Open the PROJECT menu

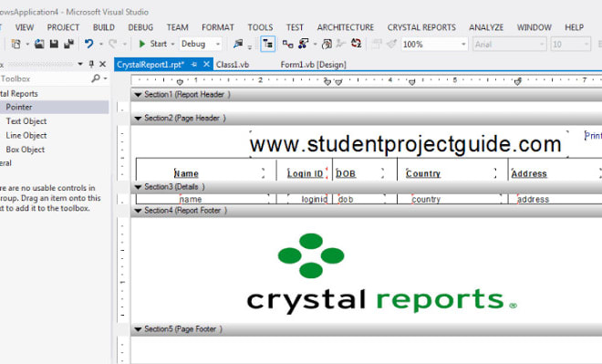[63, 27]
